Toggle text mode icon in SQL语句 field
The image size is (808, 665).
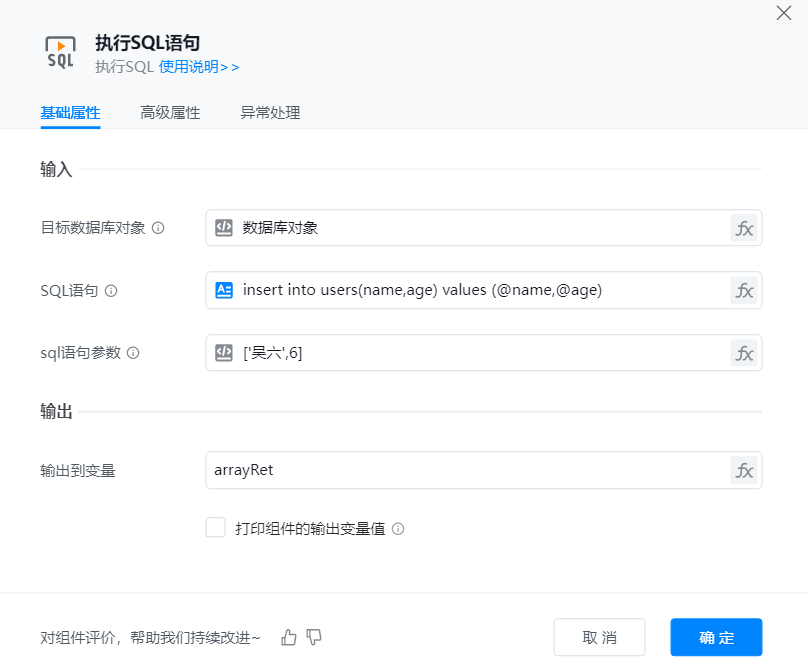click(224, 290)
